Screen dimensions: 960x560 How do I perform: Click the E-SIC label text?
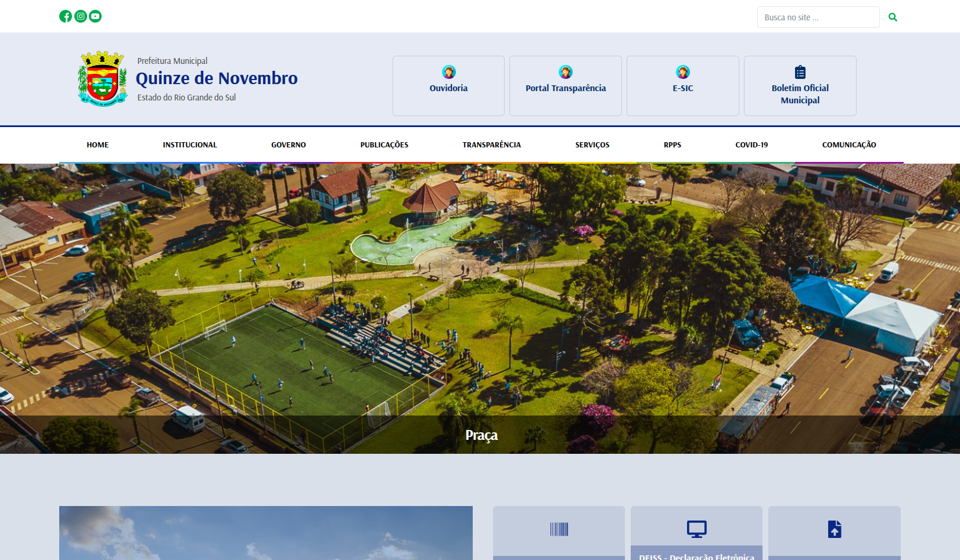coord(683,88)
